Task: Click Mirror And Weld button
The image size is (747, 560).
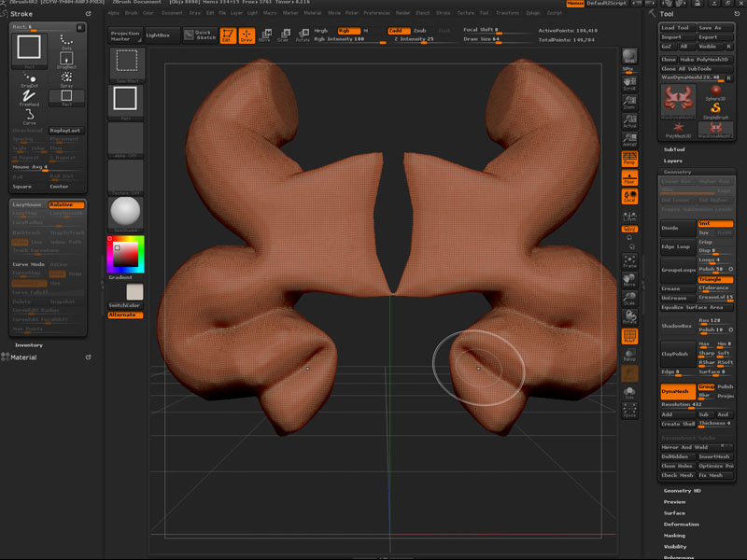Action: (x=697, y=447)
